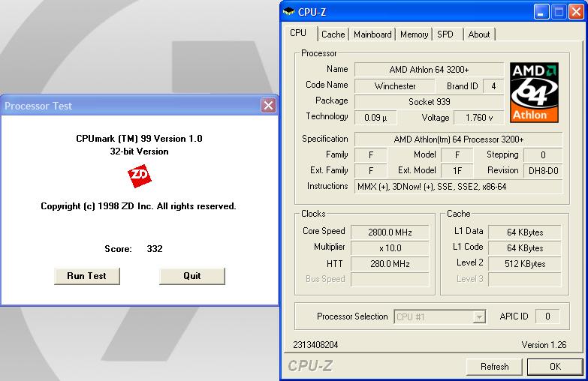Click the Level 2 value 512 KBytes
Viewport: 588px width, 381px height.
525,264
